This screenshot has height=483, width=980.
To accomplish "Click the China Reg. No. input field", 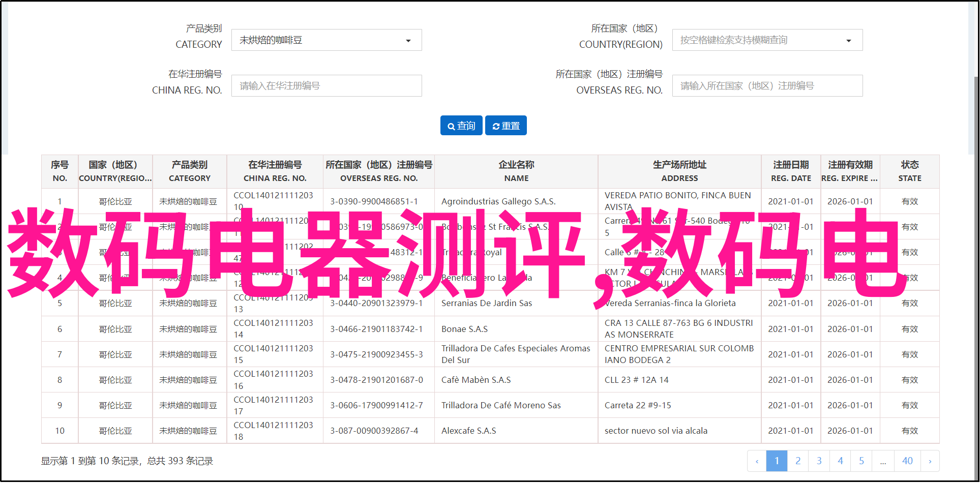I will pyautogui.click(x=326, y=86).
